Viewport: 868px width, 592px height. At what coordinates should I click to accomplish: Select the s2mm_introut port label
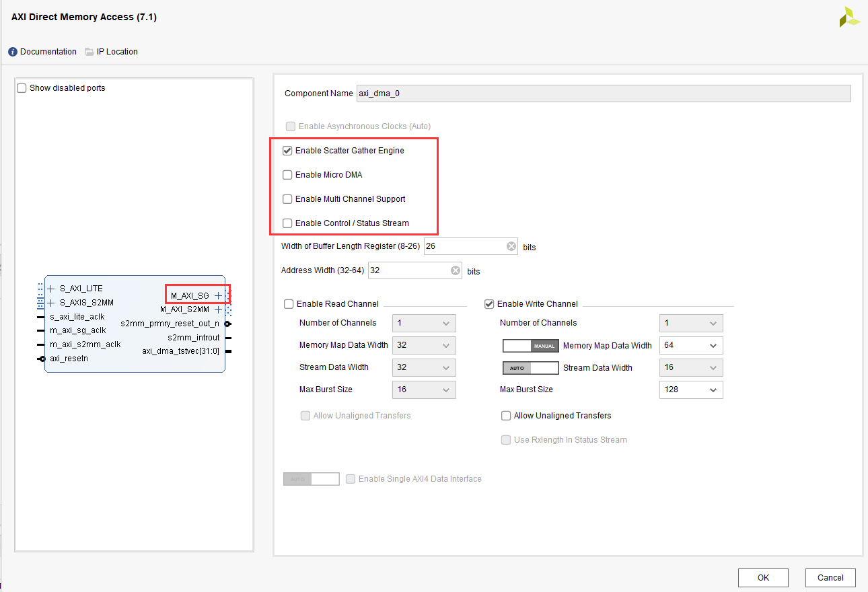(x=194, y=338)
